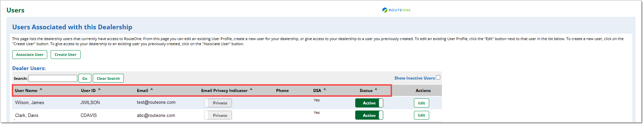The height and width of the screenshot is (125, 644).
Task: Click the RouteOne logo
Action: 396,10
